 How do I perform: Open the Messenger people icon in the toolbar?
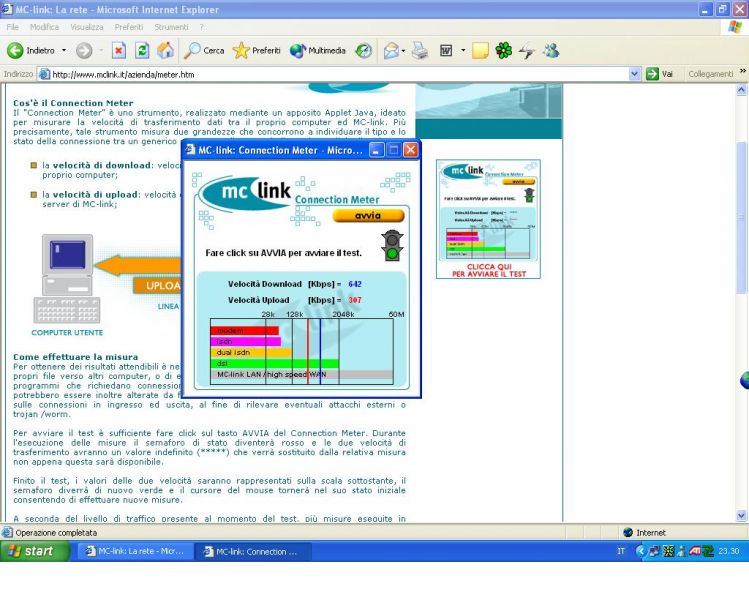pos(551,50)
